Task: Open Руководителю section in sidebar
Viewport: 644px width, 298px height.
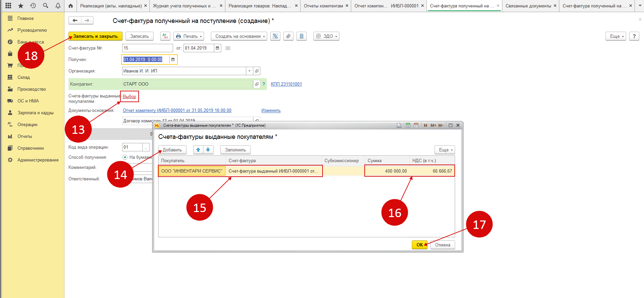Action: (x=32, y=30)
